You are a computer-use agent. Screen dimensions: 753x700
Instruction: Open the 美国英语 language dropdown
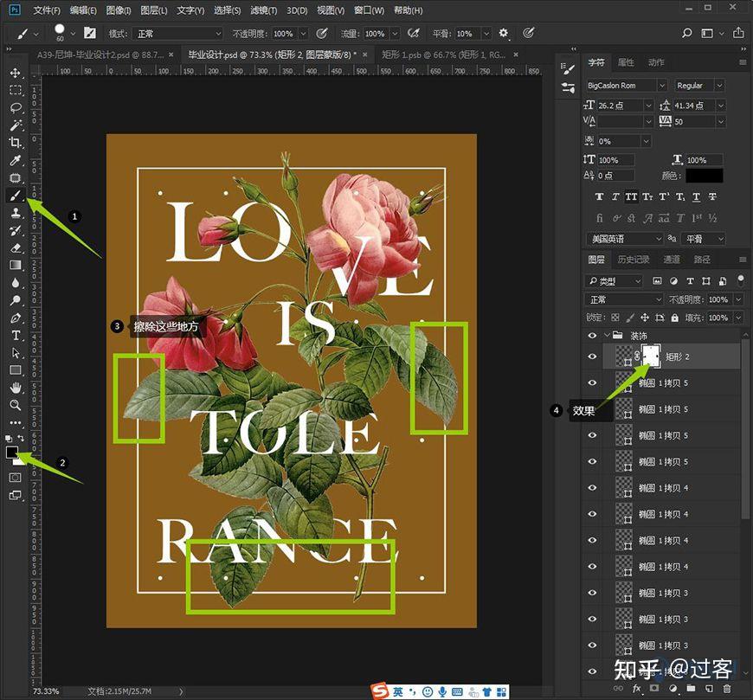(624, 239)
